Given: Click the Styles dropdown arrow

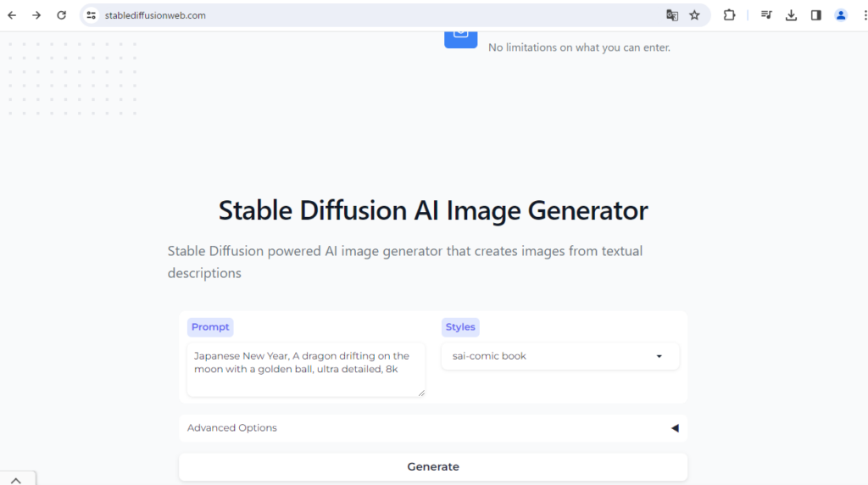Looking at the screenshot, I should tap(659, 357).
